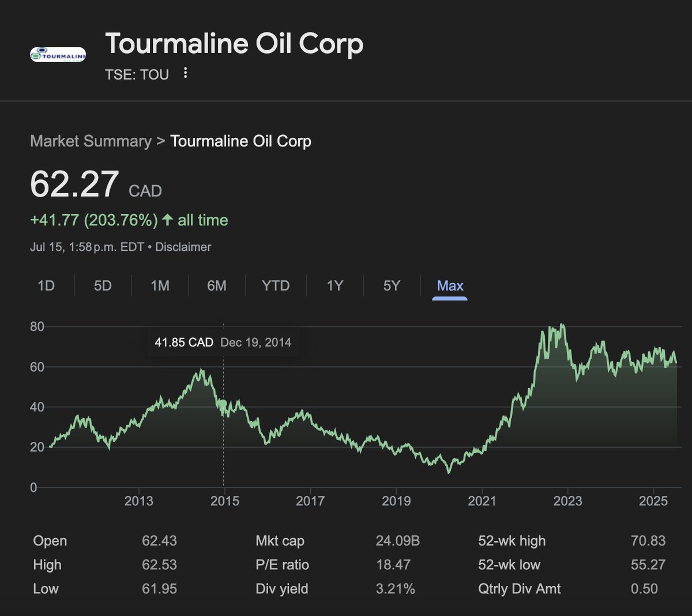Click the Qtrly Div Amt value 0.50
This screenshot has height=616, width=692.
coord(645,589)
